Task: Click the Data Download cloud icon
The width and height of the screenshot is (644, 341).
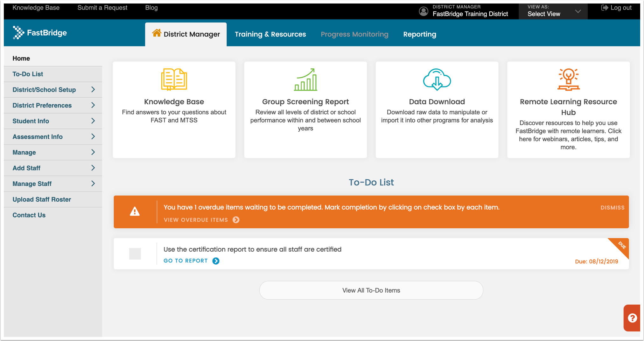Action: click(437, 80)
